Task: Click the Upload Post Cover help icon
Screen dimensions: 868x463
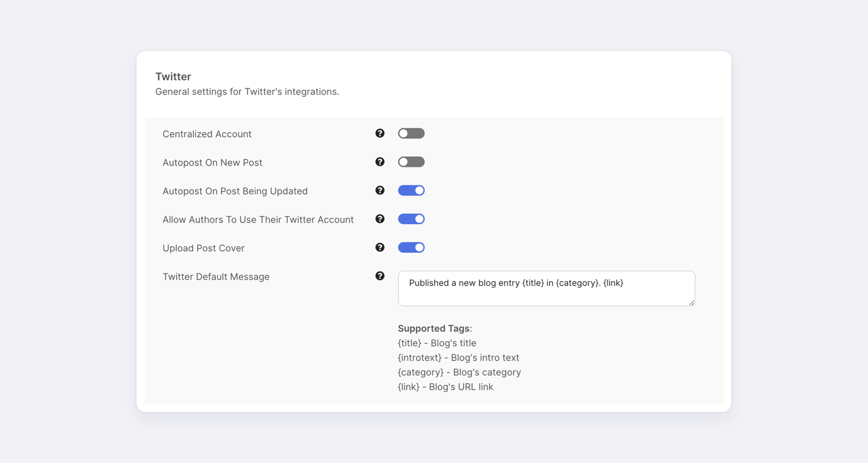Action: point(380,248)
